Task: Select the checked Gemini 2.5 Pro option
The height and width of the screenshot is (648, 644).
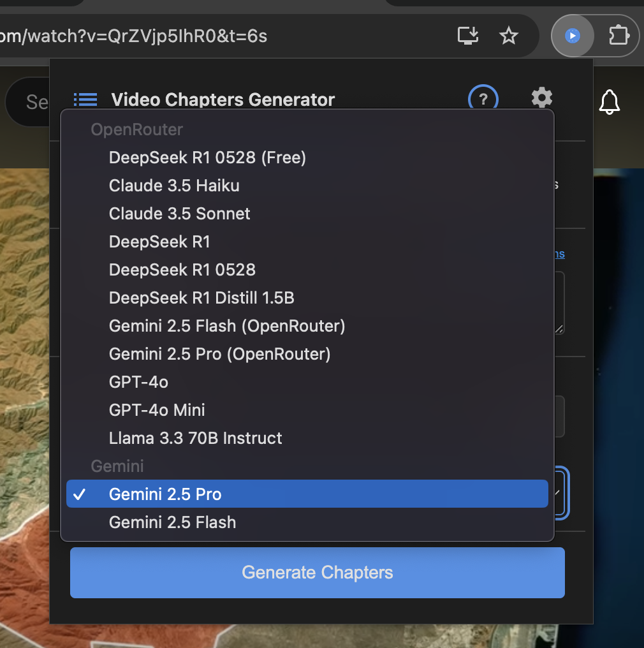Action: point(307,494)
